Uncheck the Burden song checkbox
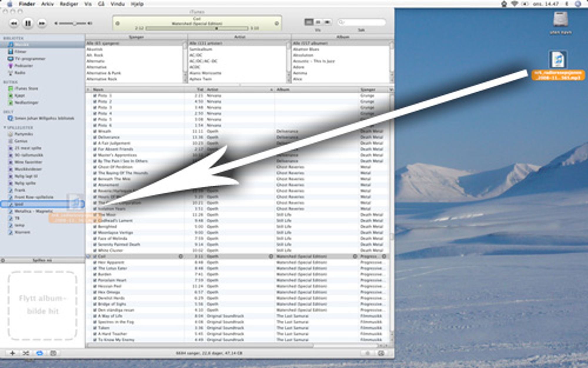The height and width of the screenshot is (368, 588). point(95,274)
